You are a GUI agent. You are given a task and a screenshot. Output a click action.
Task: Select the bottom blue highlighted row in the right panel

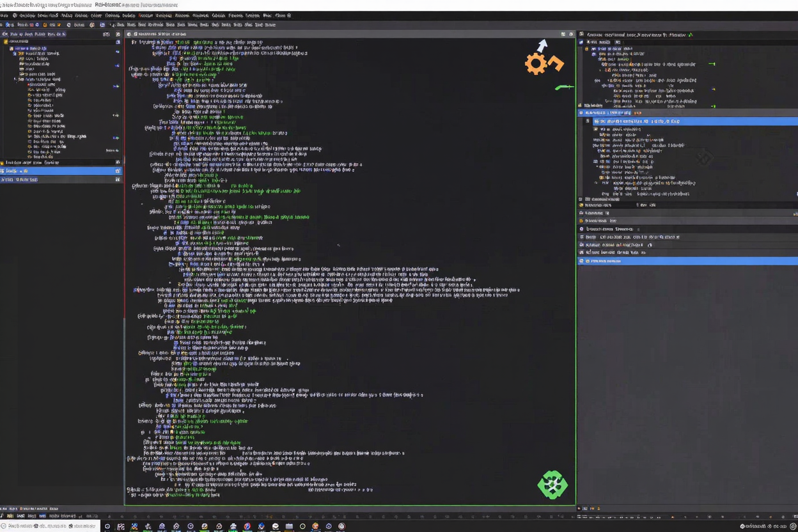687,261
